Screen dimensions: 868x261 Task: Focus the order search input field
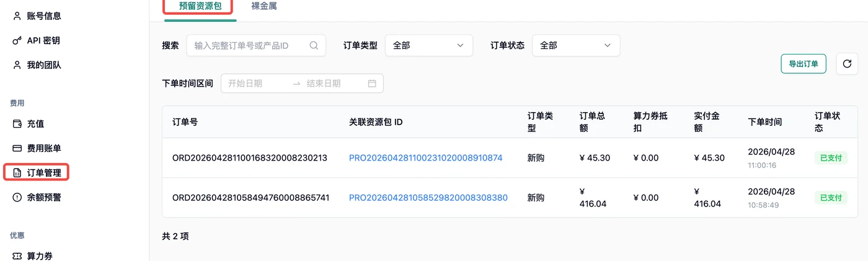pos(256,45)
